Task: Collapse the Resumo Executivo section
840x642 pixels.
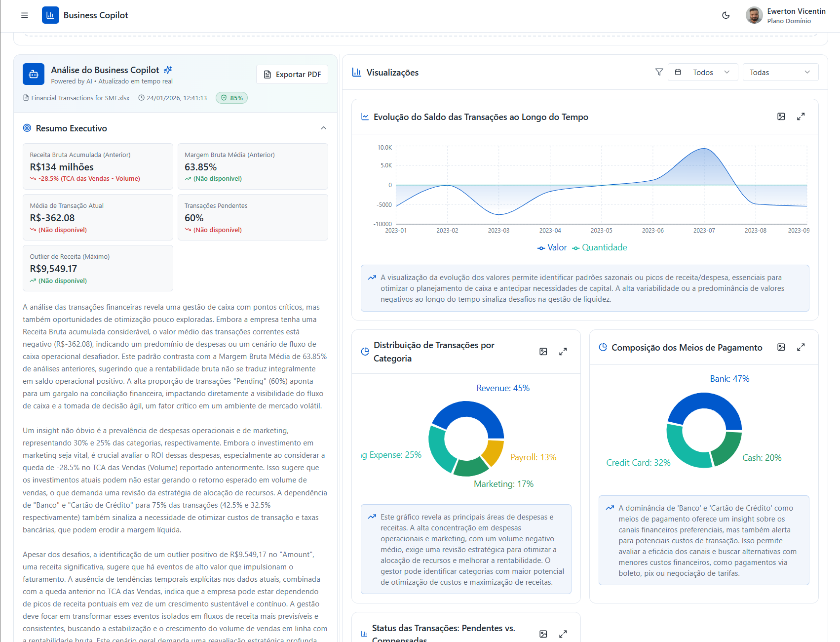Action: click(x=324, y=128)
